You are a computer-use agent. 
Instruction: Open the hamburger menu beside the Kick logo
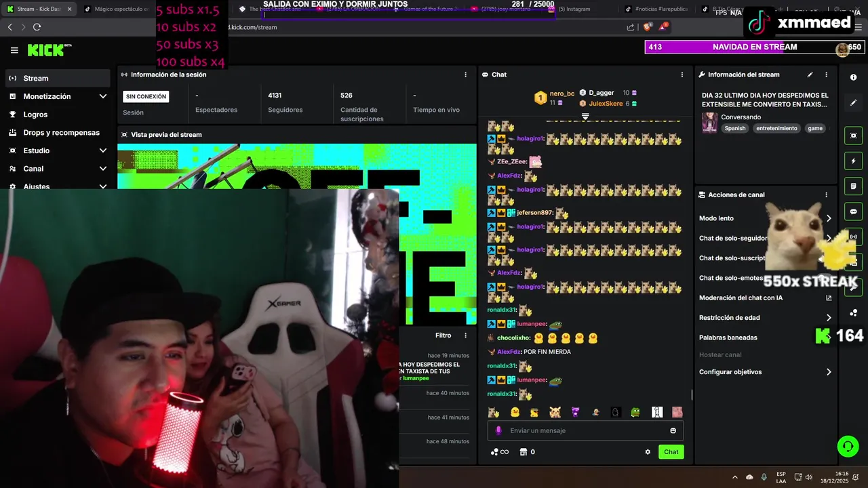(x=14, y=50)
